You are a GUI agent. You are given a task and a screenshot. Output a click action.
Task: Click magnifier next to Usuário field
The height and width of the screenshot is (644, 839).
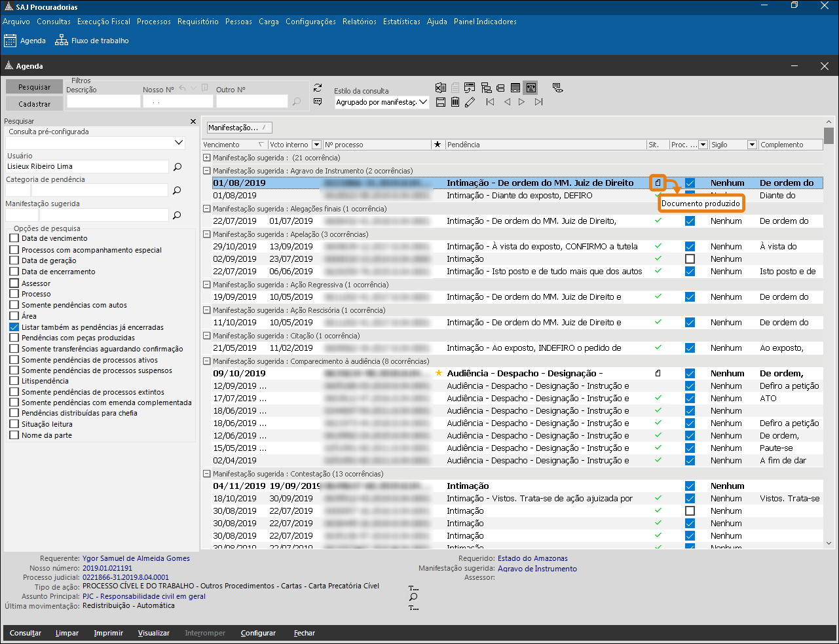tap(177, 167)
